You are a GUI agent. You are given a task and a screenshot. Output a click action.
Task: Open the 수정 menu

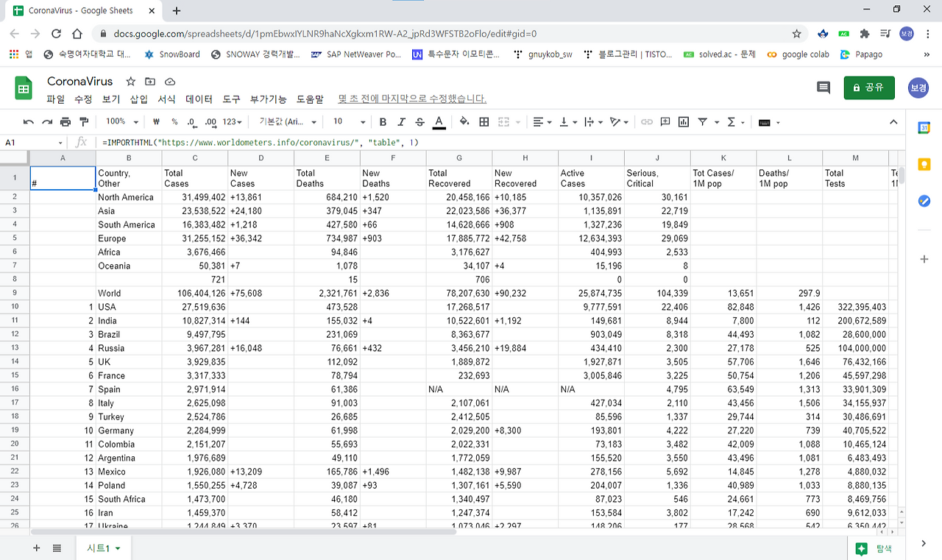(83, 99)
